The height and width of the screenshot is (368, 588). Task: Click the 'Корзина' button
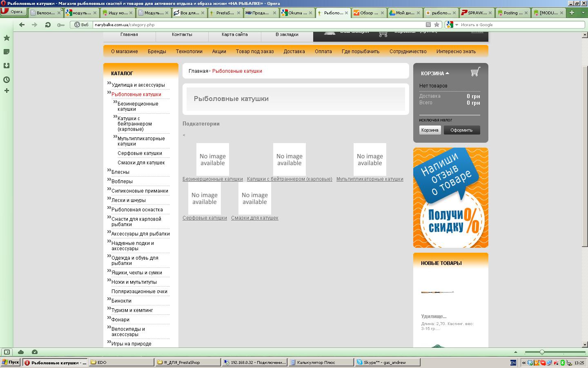click(430, 130)
